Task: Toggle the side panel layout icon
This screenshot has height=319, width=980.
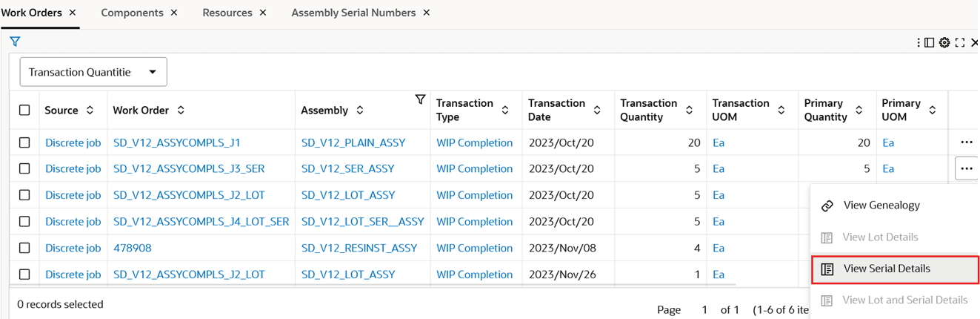Action: (x=930, y=42)
